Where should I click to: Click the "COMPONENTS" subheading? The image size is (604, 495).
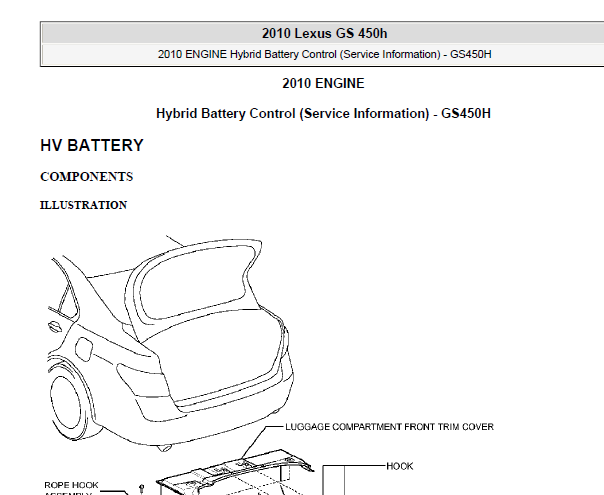pyautogui.click(x=87, y=177)
